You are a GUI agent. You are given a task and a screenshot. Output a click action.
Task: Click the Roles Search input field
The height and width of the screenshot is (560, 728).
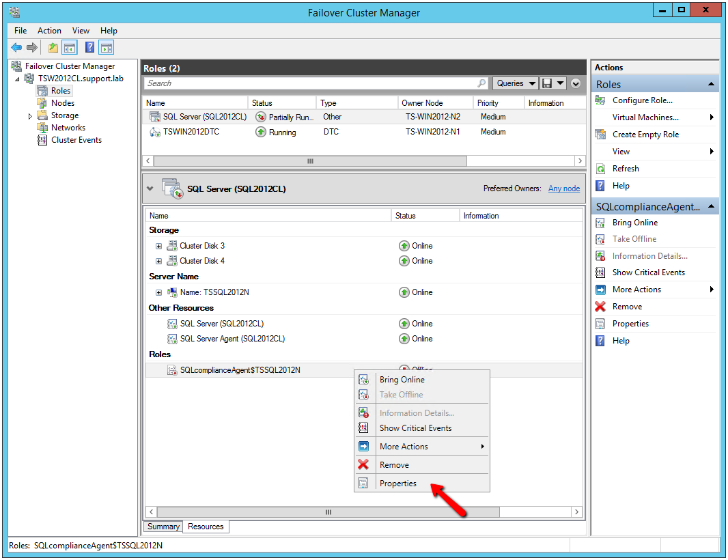311,83
